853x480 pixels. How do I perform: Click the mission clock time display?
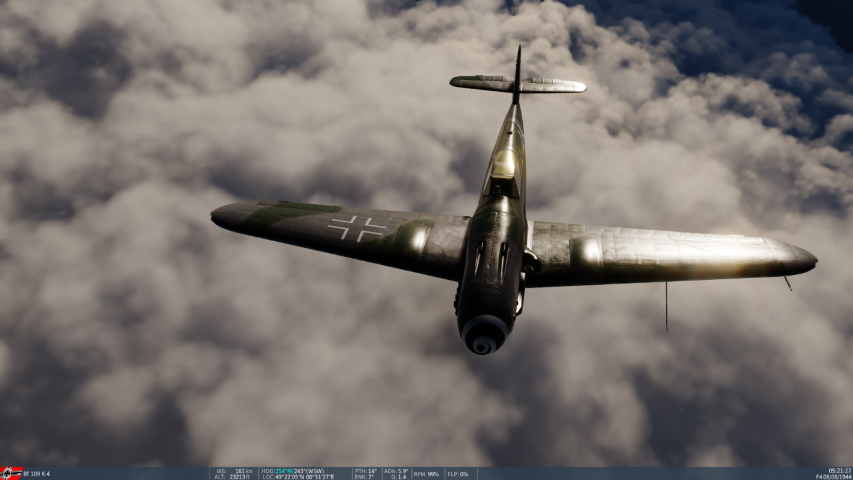(x=839, y=470)
